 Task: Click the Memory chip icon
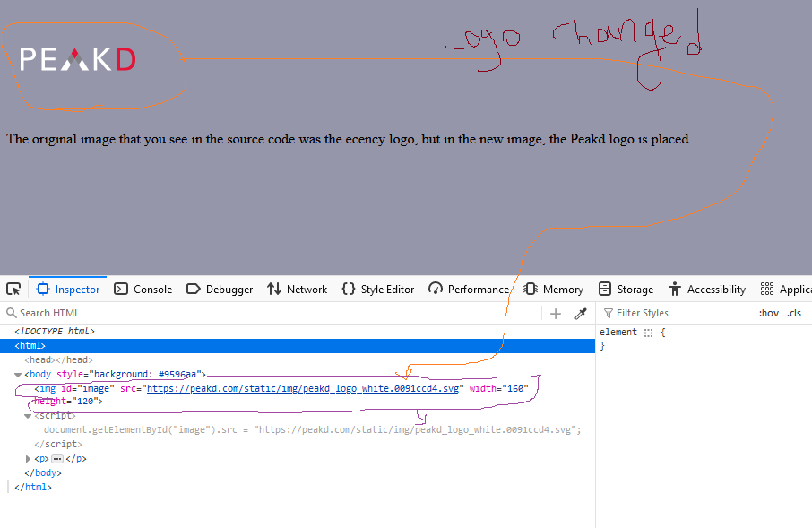click(x=531, y=290)
